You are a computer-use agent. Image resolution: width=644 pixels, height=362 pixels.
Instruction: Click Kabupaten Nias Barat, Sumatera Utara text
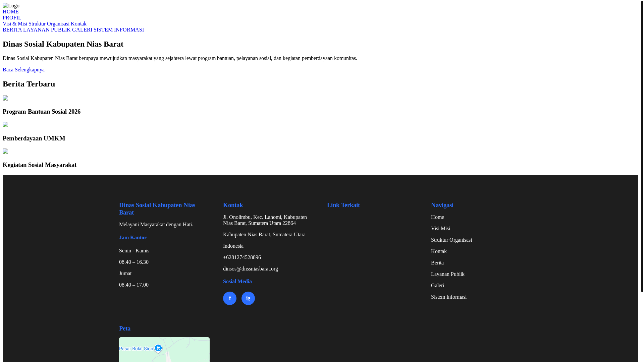point(264,235)
